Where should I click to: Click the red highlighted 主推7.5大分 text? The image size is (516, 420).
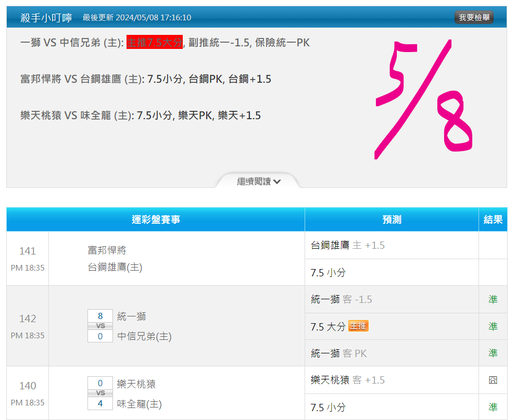coord(155,43)
